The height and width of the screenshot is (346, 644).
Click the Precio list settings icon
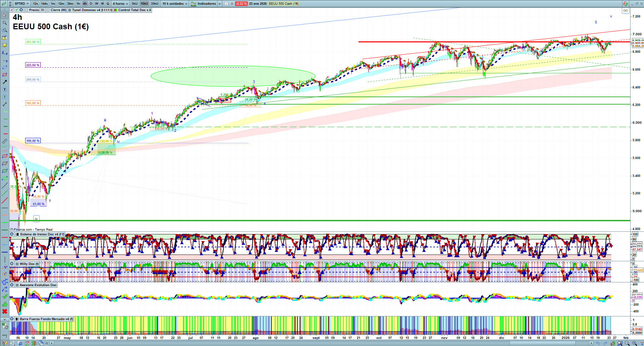(x=43, y=10)
